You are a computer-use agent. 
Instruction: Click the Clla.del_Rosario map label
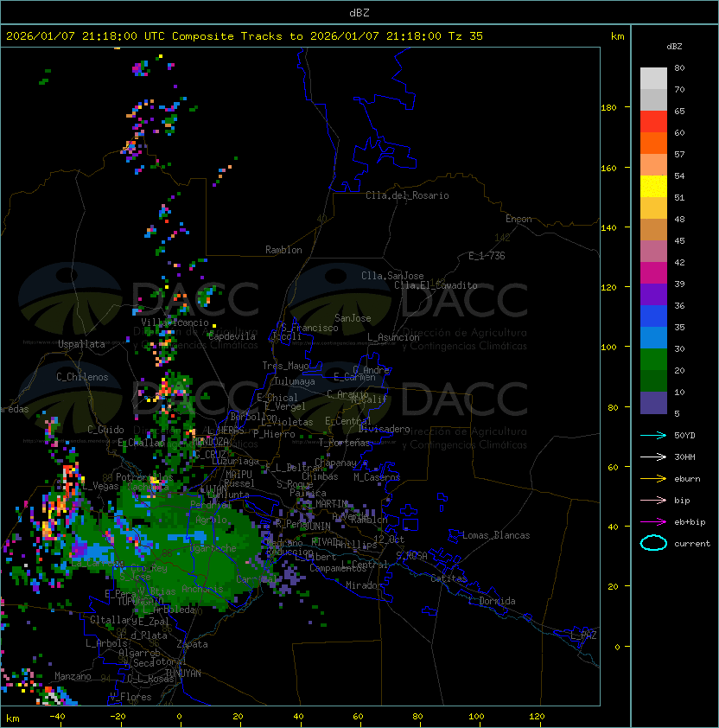pyautogui.click(x=407, y=195)
